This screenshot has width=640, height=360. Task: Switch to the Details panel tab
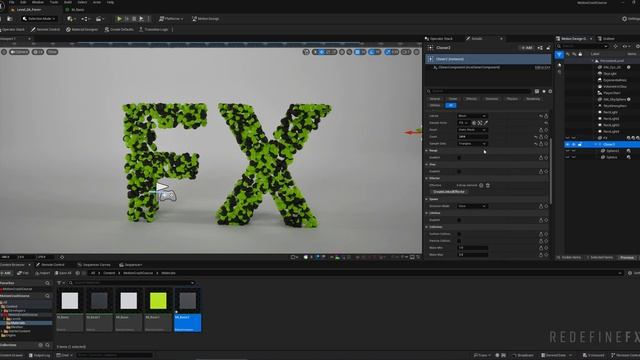point(477,39)
